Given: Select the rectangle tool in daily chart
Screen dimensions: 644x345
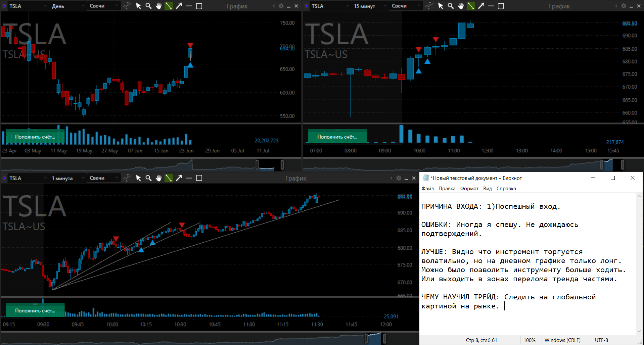Looking at the screenshot, I should (199, 6).
